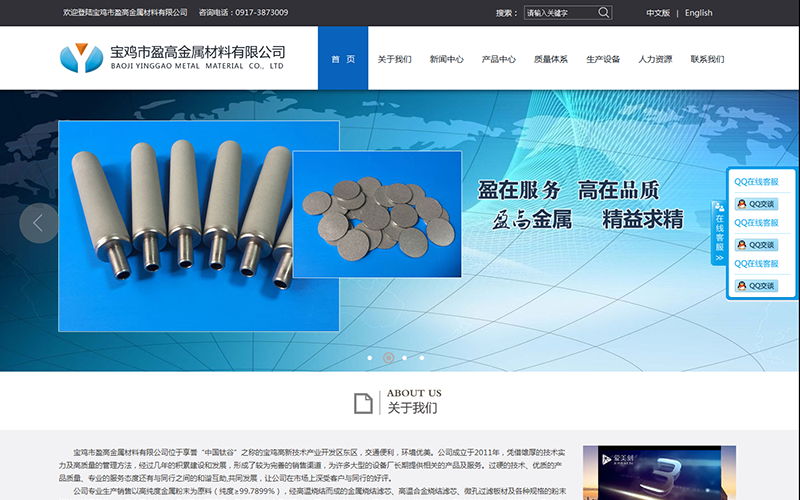The width and height of the screenshot is (800, 500).
Task: Click the first QQ在线客服 label
Action: click(756, 182)
